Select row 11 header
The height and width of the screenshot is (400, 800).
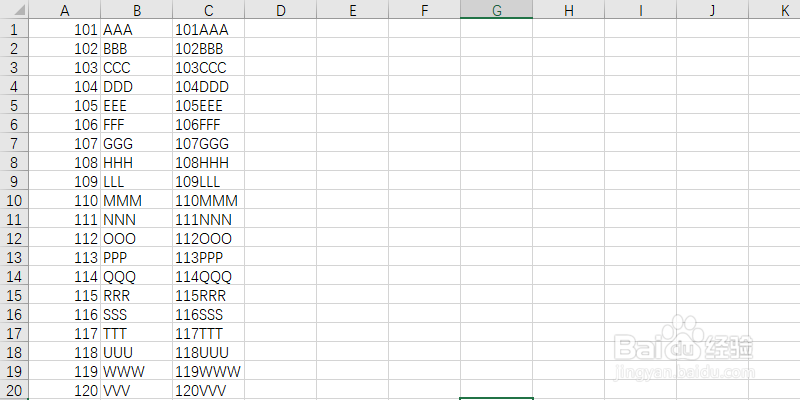tap(14, 218)
